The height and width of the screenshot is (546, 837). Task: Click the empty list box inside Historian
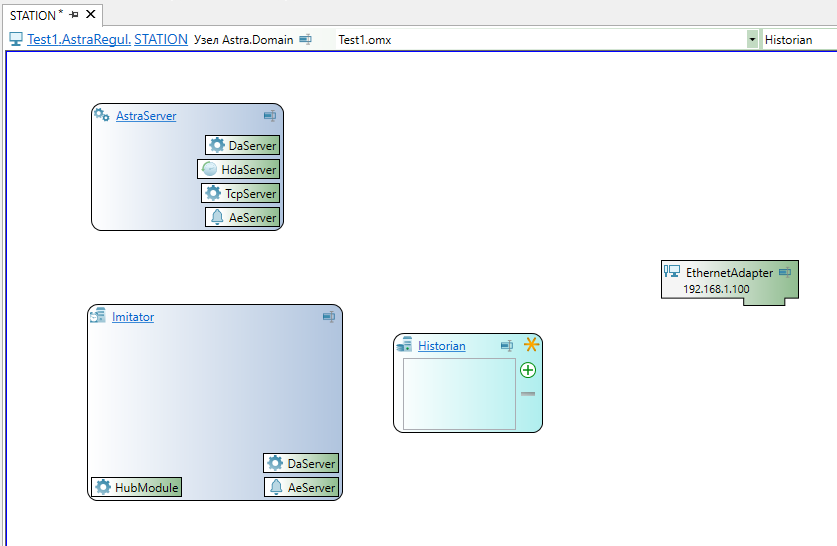click(459, 394)
